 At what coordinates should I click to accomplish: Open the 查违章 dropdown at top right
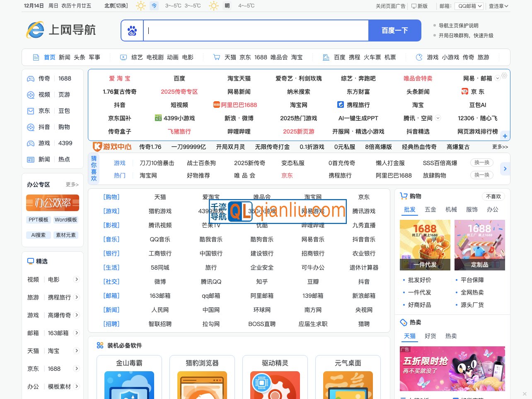pyautogui.click(x=498, y=6)
